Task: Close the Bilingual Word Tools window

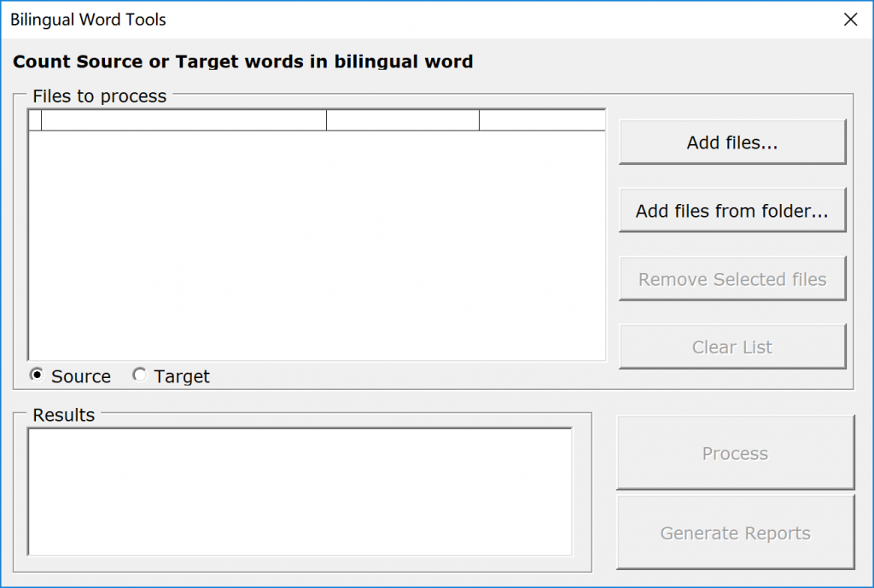Action: coord(850,20)
